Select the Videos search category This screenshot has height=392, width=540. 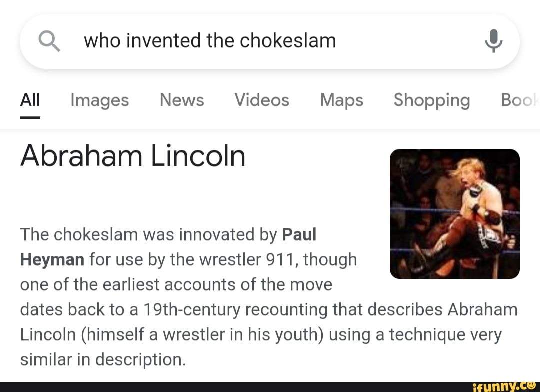[262, 100]
